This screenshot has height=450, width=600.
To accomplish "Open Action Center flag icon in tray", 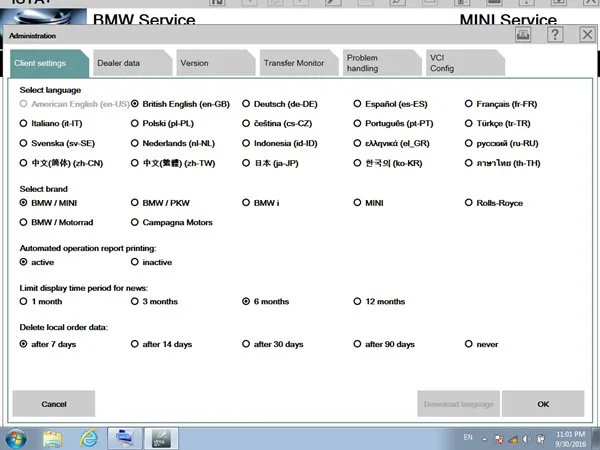I will (499, 439).
